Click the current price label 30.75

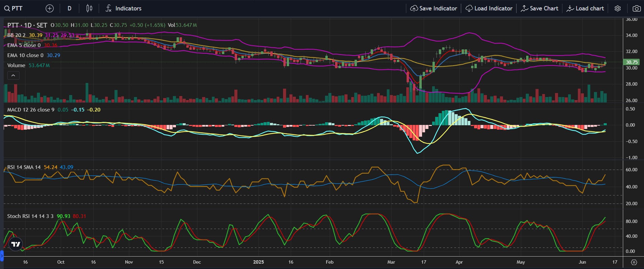632,62
